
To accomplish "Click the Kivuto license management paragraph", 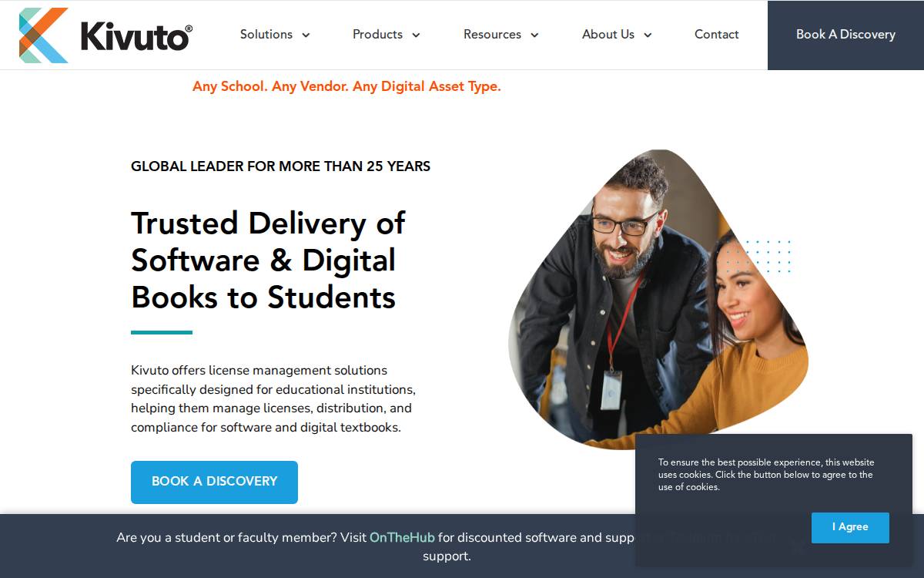I will click(x=273, y=398).
